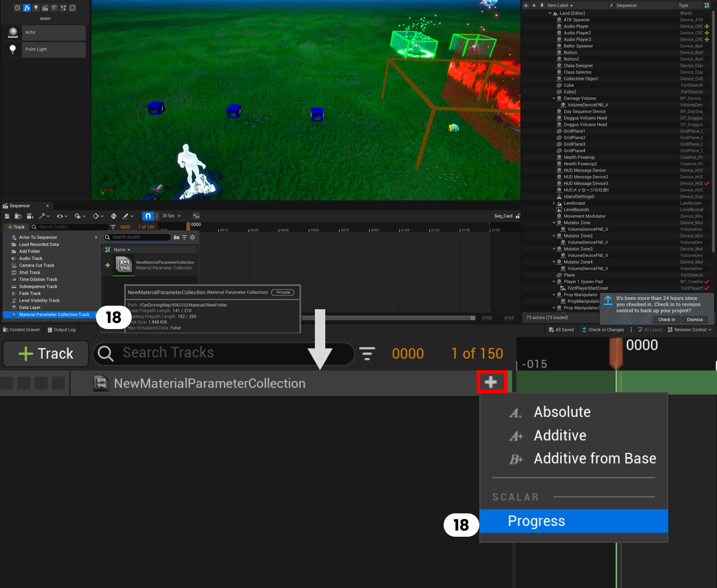
Task: Select the Lights category icon in Place Actors
Action: click(36, 8)
